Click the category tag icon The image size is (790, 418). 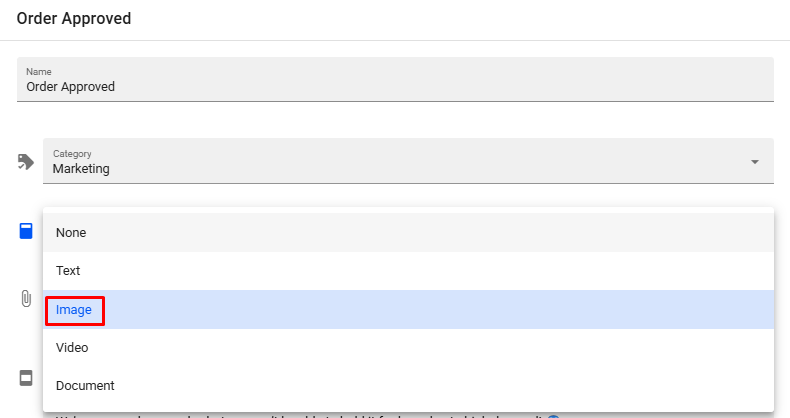(x=26, y=162)
